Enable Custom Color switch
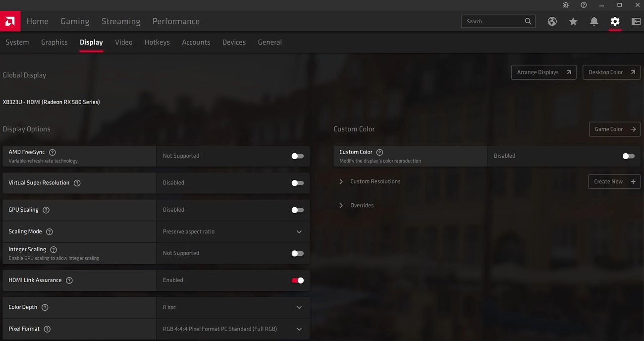Image resolution: width=644 pixels, height=341 pixels. point(628,156)
